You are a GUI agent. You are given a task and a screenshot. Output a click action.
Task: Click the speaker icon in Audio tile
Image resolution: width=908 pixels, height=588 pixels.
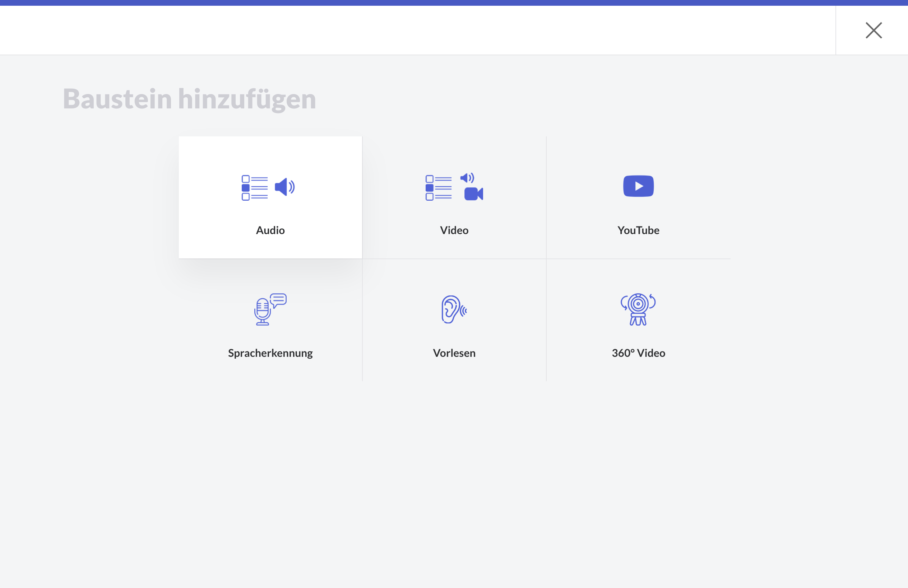[284, 187]
